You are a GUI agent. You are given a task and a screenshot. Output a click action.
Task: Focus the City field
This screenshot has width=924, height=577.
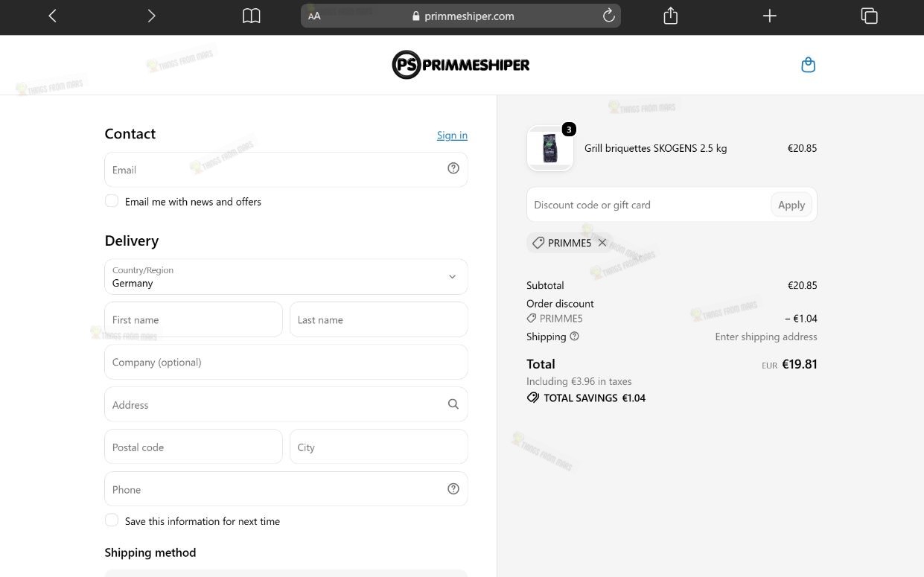[378, 447]
